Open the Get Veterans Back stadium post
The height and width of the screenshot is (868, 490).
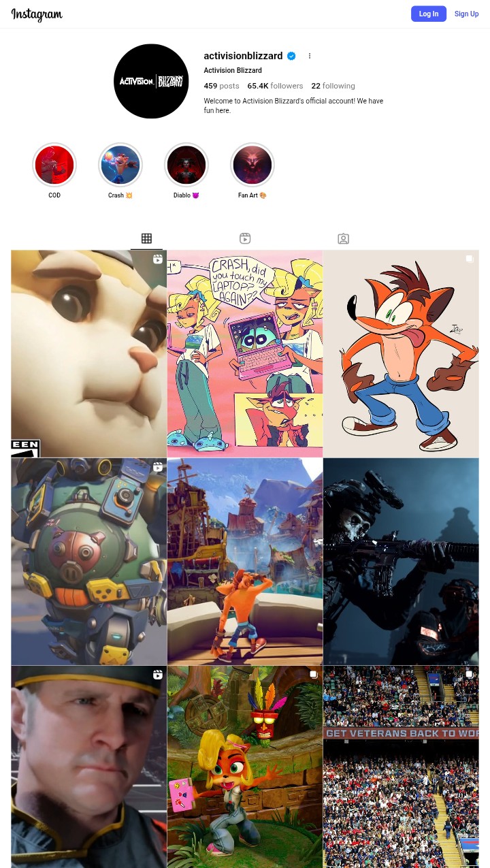pos(401,767)
